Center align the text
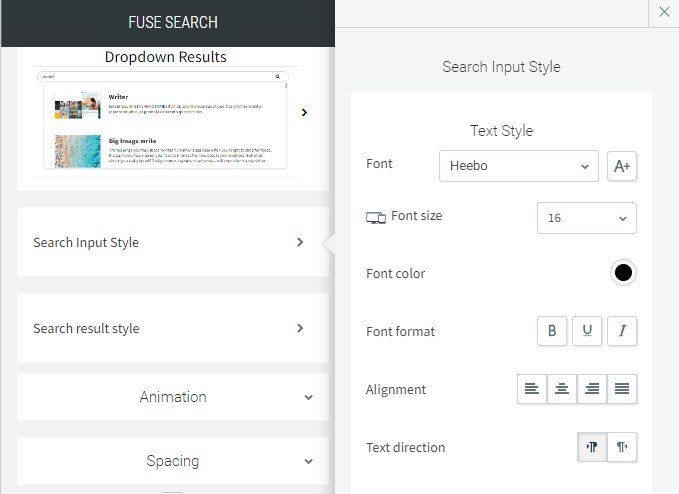This screenshot has height=494, width=679. pos(562,390)
